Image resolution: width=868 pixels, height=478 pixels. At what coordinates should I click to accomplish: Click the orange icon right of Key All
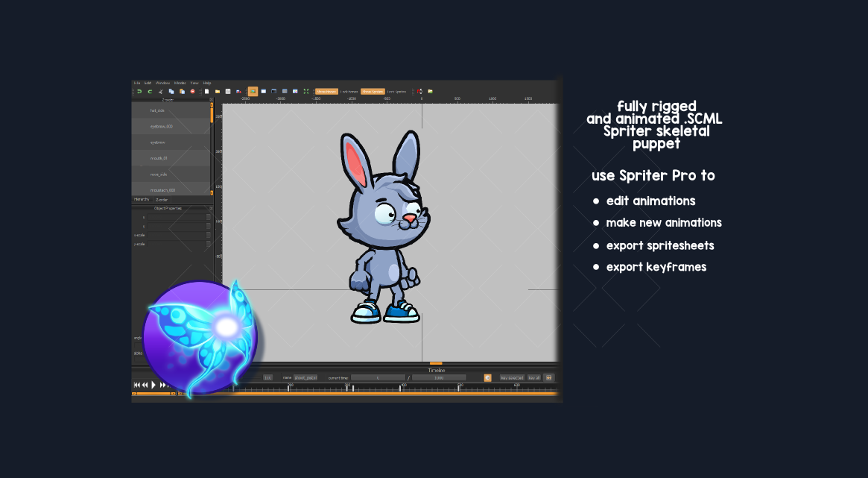coord(549,378)
